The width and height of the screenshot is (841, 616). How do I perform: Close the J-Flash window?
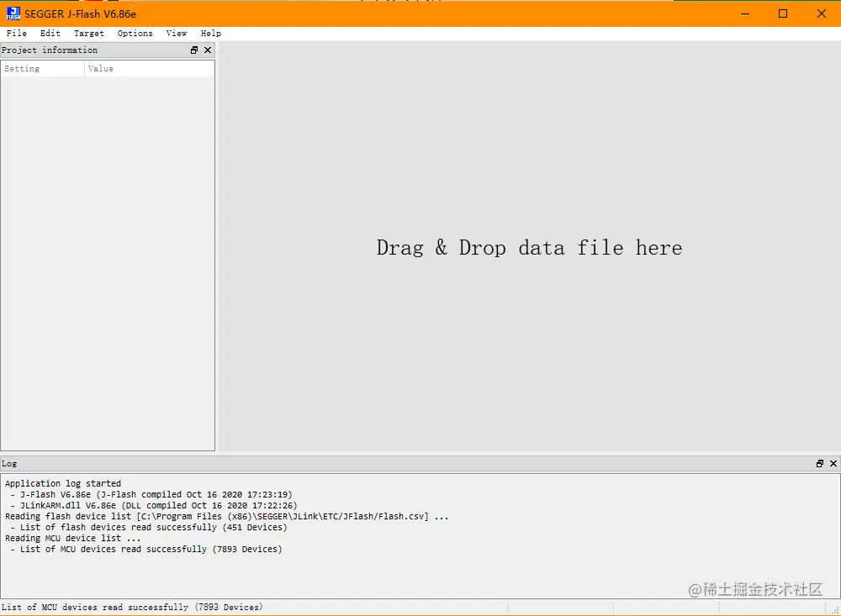(x=821, y=14)
